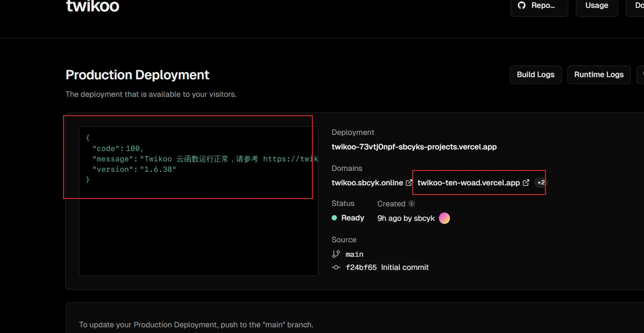The height and width of the screenshot is (333, 644).
Task: View the Runtime Logs
Action: pos(598,74)
